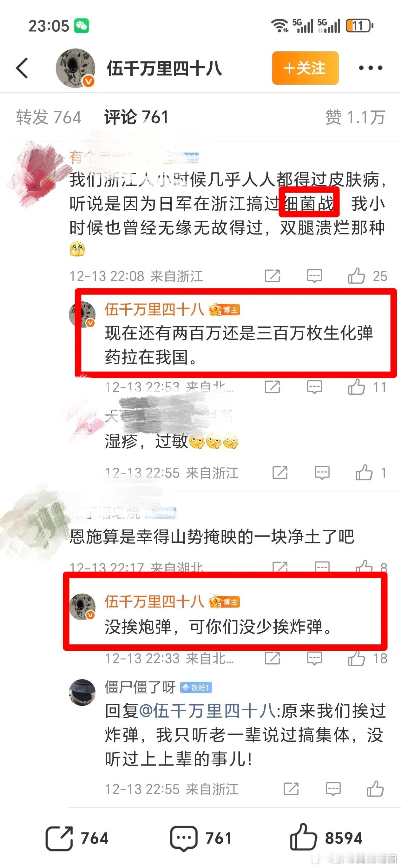Open the 伍千万里四十八 profile avatar in header

click(75, 68)
